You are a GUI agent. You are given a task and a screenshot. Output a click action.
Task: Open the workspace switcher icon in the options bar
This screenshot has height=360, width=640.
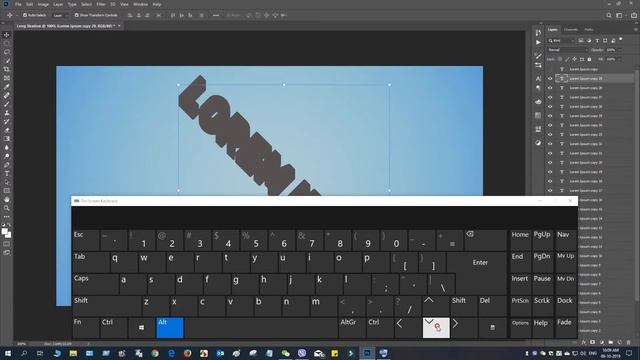pyautogui.click(x=619, y=16)
